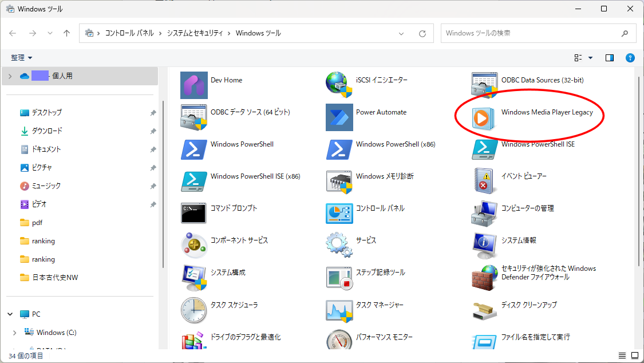Open コンポーネント サービス icon
The image size is (644, 363).
tap(194, 245)
